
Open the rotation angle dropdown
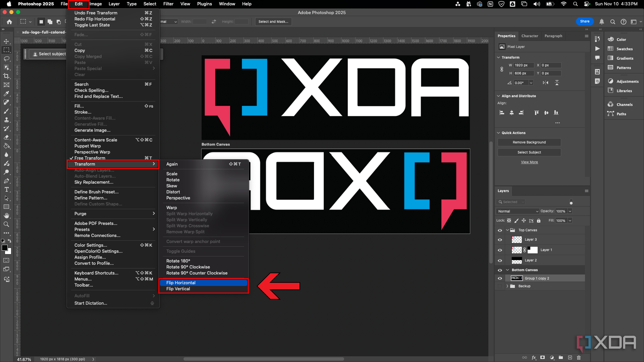[x=531, y=83]
